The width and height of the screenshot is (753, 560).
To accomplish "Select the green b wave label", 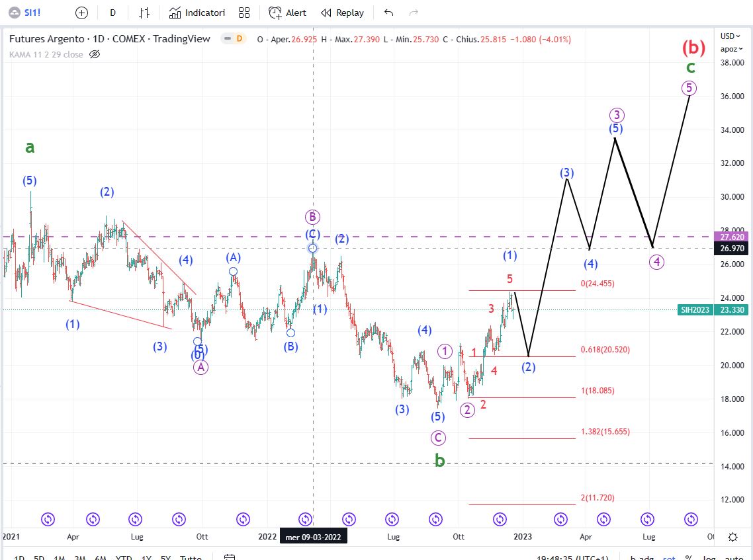I will [x=439, y=461].
